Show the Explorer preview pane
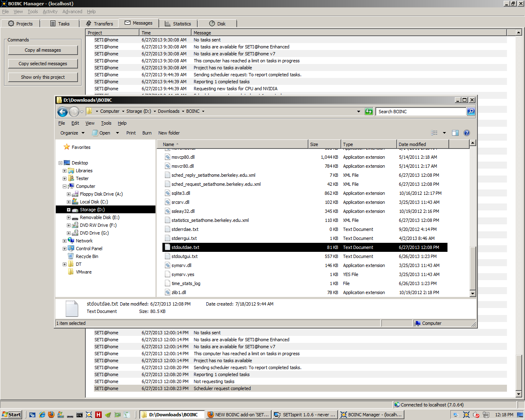 tap(455, 133)
